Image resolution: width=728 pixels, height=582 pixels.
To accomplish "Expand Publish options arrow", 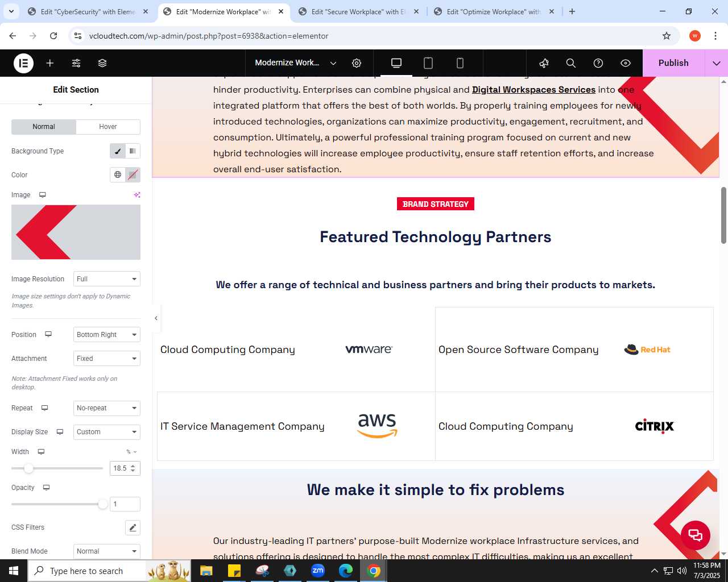I will tap(717, 63).
